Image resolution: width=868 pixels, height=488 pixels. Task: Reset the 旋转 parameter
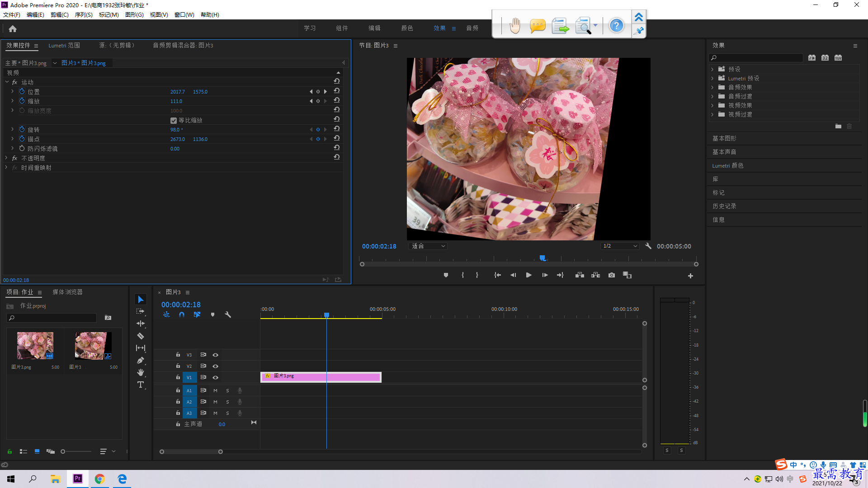(x=337, y=129)
